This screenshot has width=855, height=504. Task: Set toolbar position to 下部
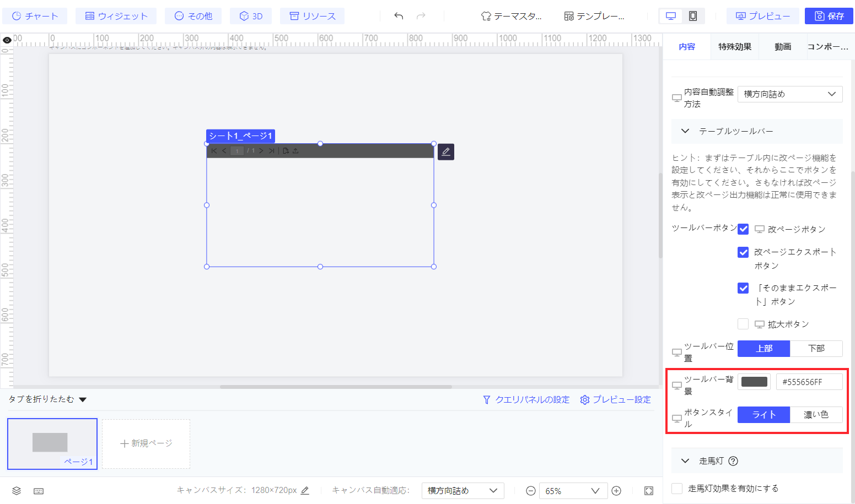point(816,348)
